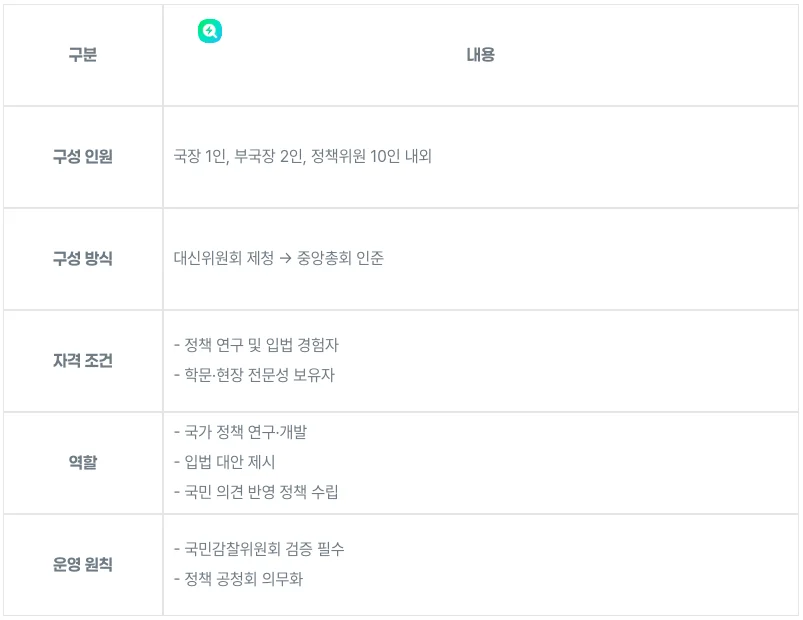Click the line 학문·현장 전문성 보유자
Viewport: 803px width, 620px height.
pyautogui.click(x=254, y=376)
